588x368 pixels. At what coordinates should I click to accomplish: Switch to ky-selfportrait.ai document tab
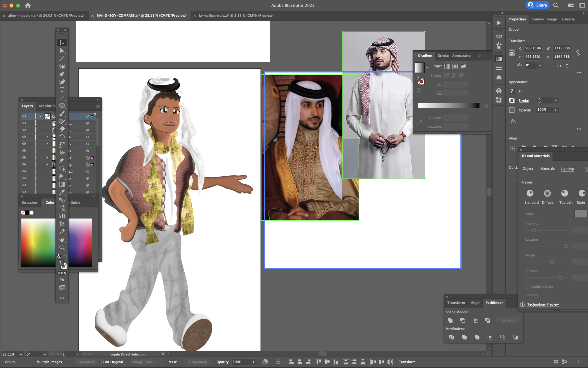click(236, 15)
